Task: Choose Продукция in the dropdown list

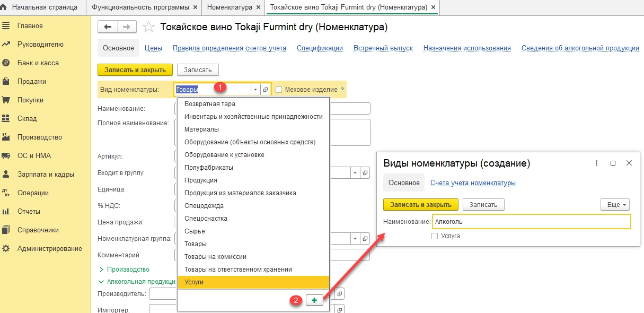Action: pyautogui.click(x=253, y=180)
